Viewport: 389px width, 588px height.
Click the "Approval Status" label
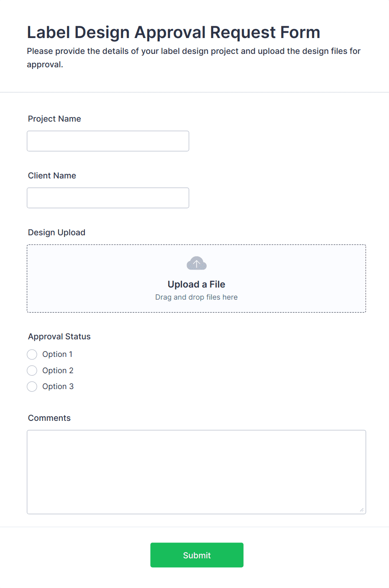point(59,336)
